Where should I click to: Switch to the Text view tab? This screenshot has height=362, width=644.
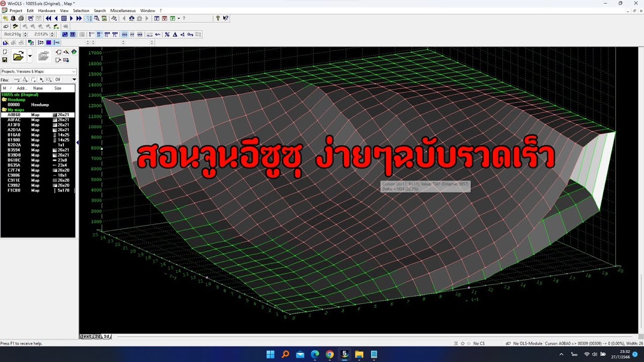(x=86, y=336)
